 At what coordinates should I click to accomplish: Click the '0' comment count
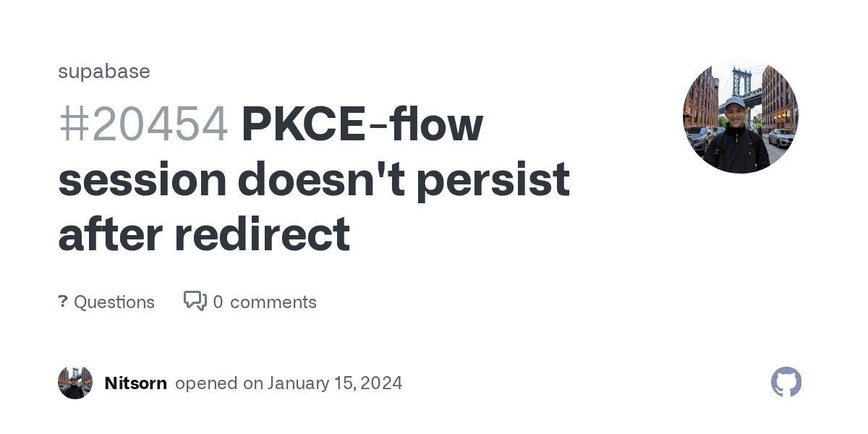click(x=218, y=302)
